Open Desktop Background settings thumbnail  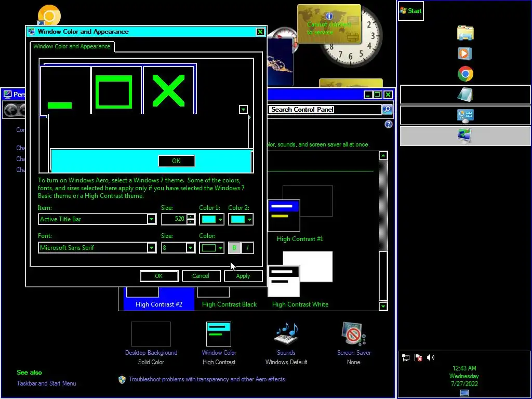pyautogui.click(x=151, y=334)
